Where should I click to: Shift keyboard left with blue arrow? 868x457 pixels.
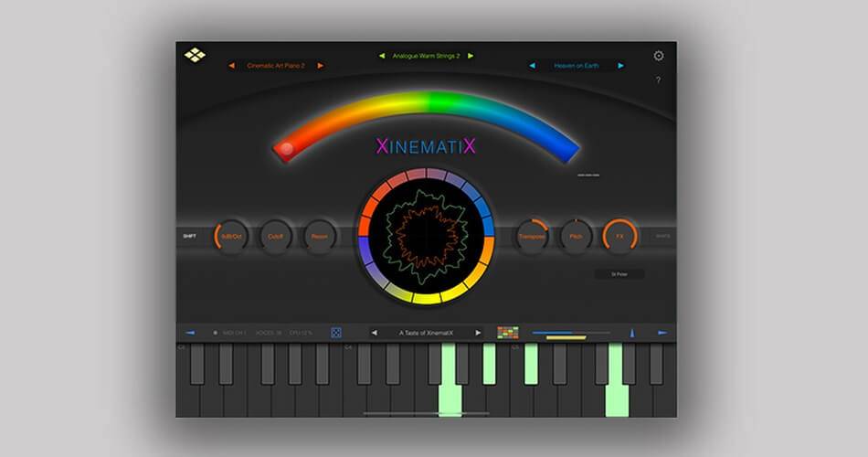click(x=190, y=333)
